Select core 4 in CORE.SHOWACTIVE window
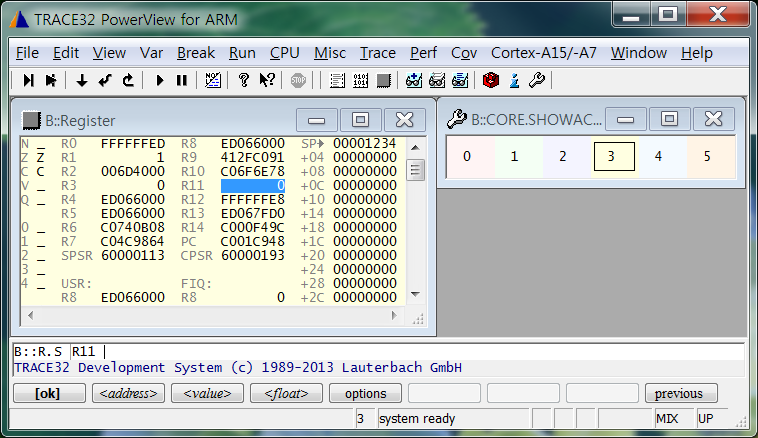This screenshot has width=758, height=438. 658,156
